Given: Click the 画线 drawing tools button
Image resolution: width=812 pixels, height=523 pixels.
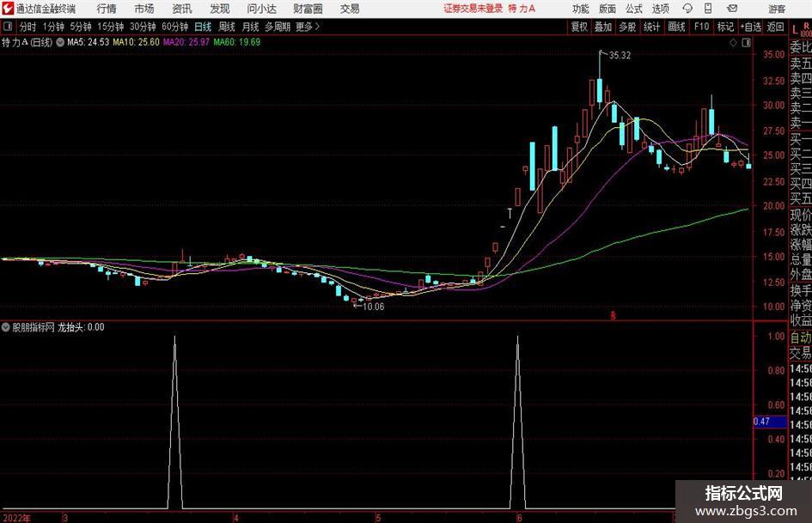Looking at the screenshot, I should (x=676, y=27).
